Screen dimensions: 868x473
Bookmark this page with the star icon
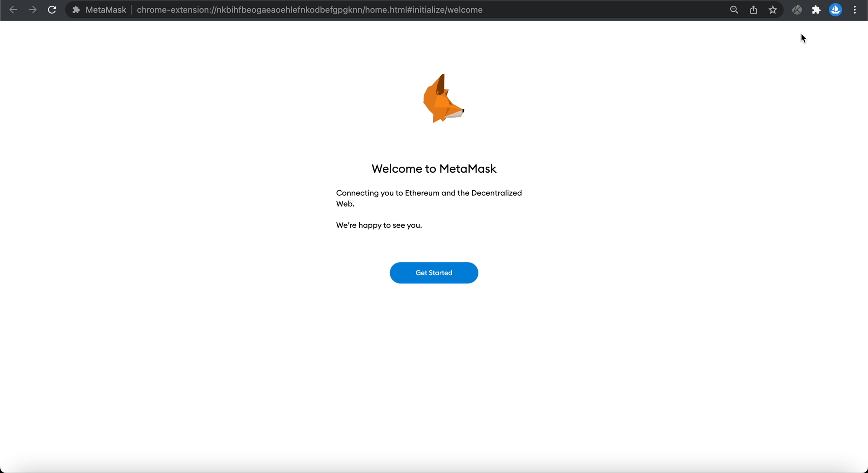773,10
